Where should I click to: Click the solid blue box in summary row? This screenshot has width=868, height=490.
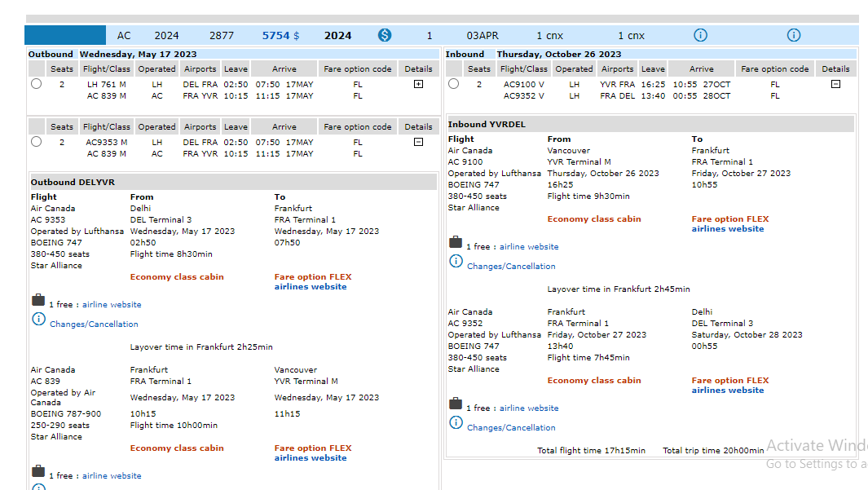click(x=65, y=35)
